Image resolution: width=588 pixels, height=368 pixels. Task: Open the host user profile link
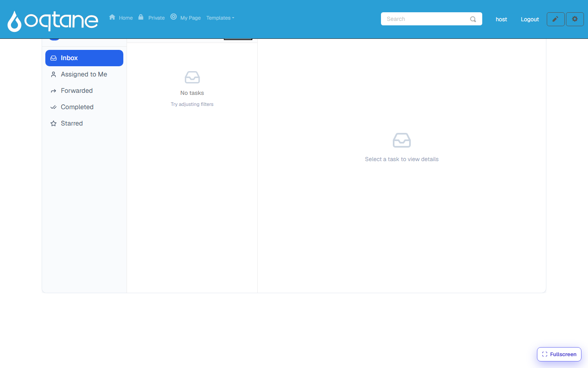click(501, 19)
